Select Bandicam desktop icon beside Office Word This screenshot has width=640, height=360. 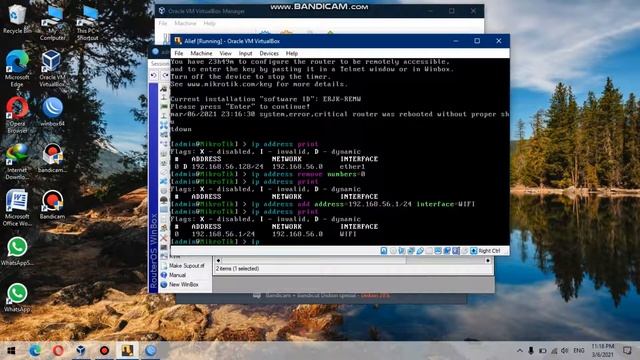pos(52,204)
